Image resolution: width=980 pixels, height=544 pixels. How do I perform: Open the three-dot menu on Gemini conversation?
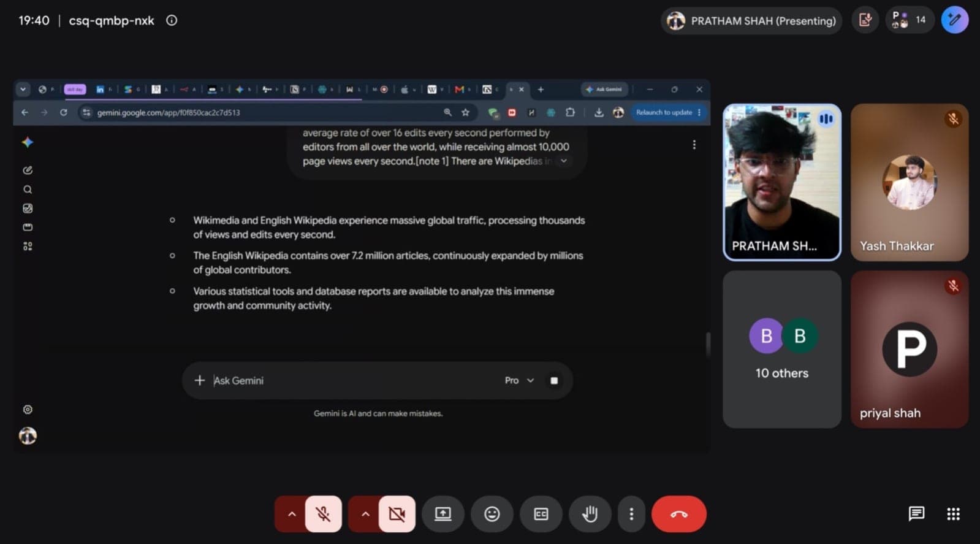[694, 145]
